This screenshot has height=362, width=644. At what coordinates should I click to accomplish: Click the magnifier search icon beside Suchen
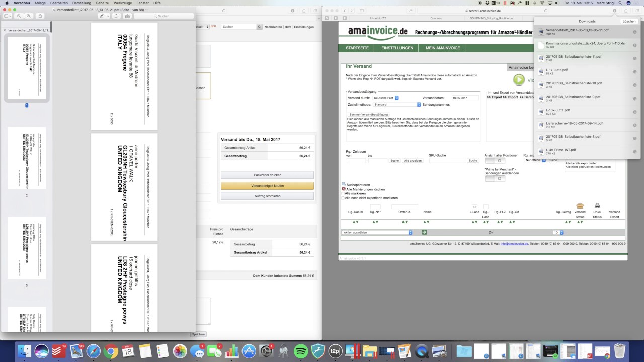coord(260,27)
